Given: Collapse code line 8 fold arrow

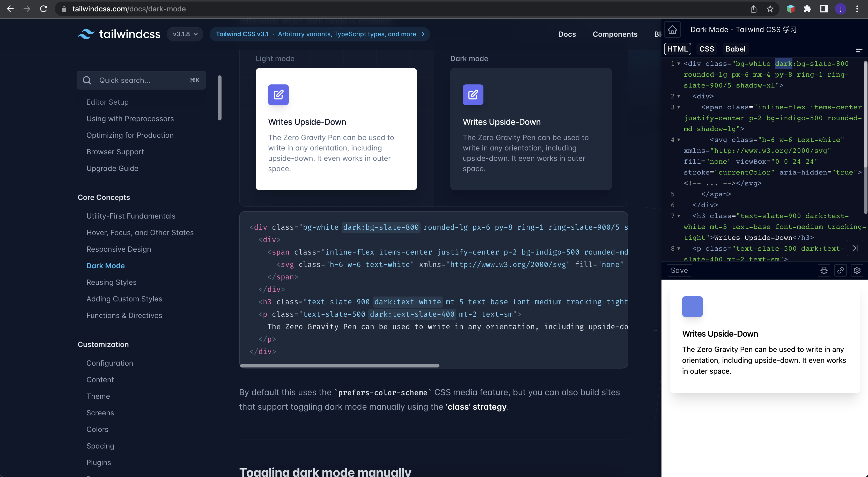Looking at the screenshot, I should point(679,249).
